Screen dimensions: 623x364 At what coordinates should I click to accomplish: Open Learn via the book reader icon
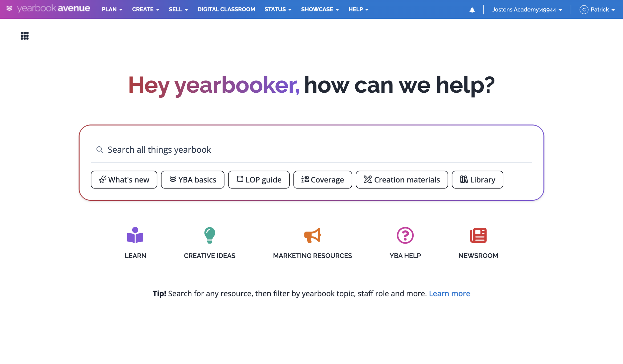coord(135,235)
